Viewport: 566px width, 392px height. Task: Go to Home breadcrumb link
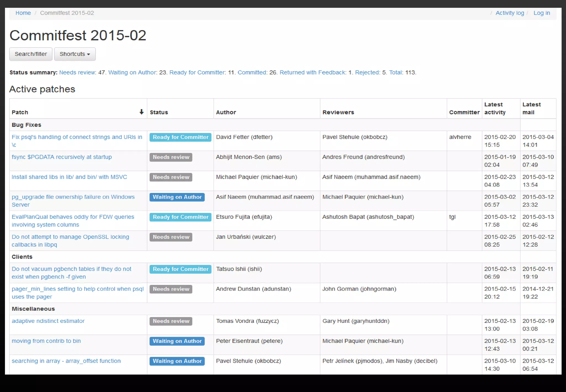(x=23, y=13)
